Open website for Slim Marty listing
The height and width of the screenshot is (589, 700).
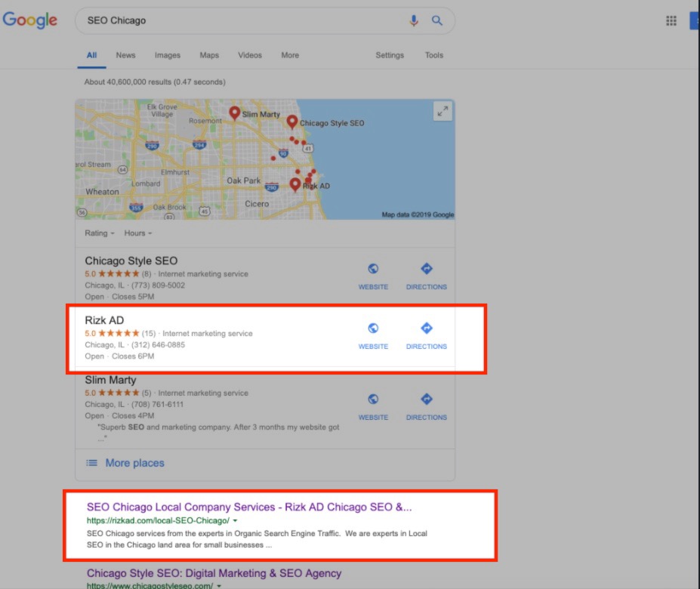pyautogui.click(x=373, y=407)
